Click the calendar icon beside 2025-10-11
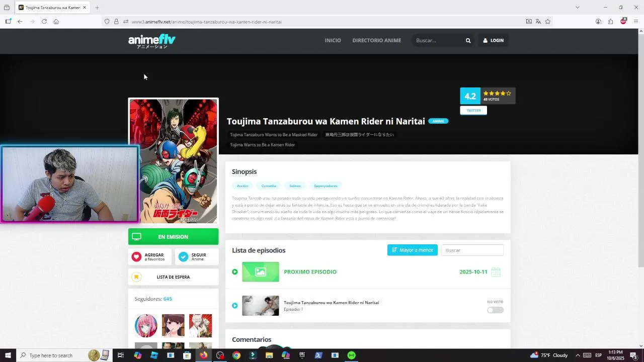This screenshot has height=362, width=644. [x=496, y=272]
